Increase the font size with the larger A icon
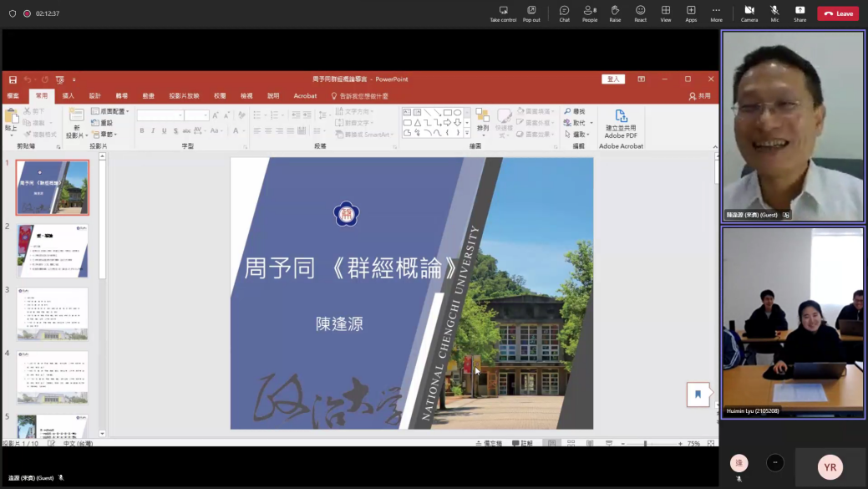 [216, 115]
